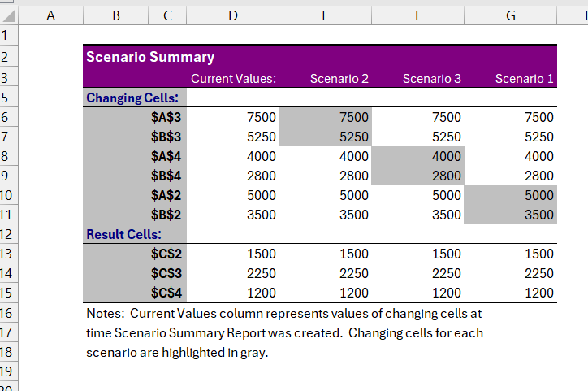
Task: Click the note line 'scenario are highlighted in gray.'
Action: click(x=177, y=352)
